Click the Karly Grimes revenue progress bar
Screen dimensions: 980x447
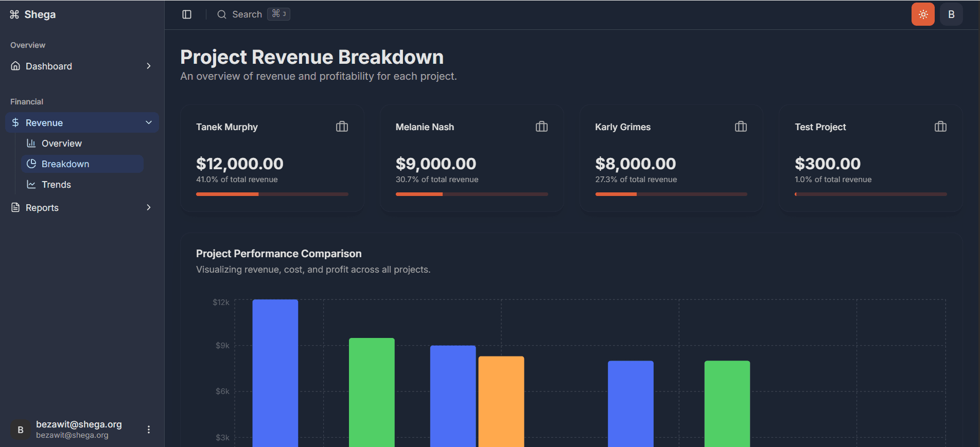671,194
